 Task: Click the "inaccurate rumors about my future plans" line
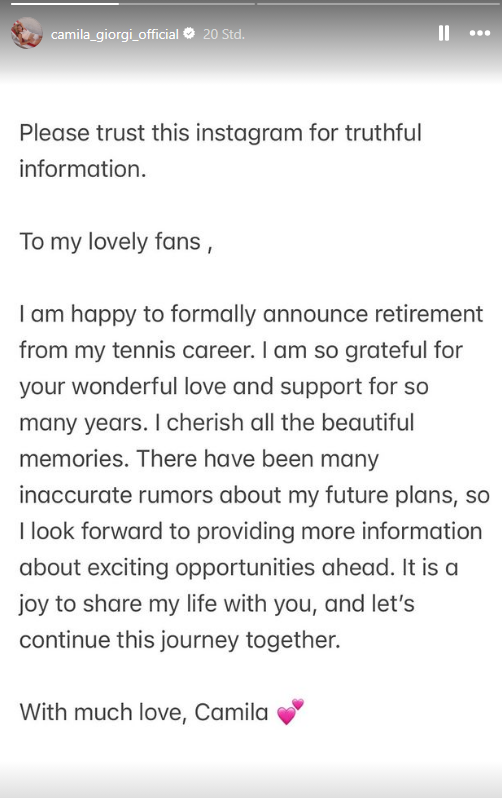click(255, 495)
